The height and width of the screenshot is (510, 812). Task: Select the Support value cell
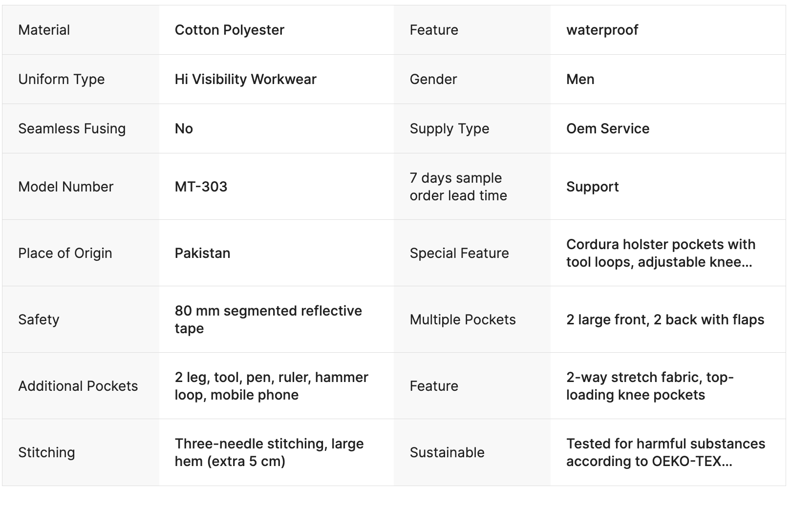click(x=592, y=187)
